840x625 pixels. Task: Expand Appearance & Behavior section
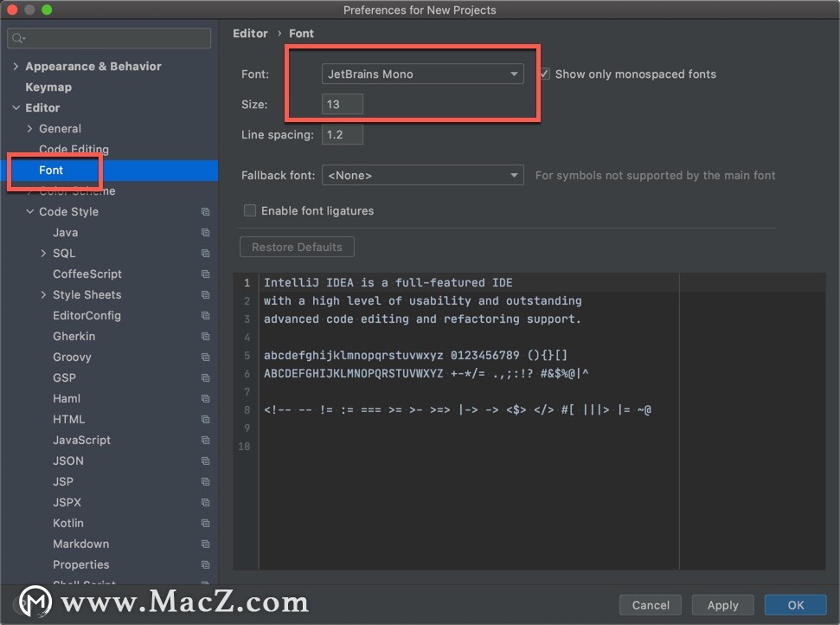click(16, 67)
